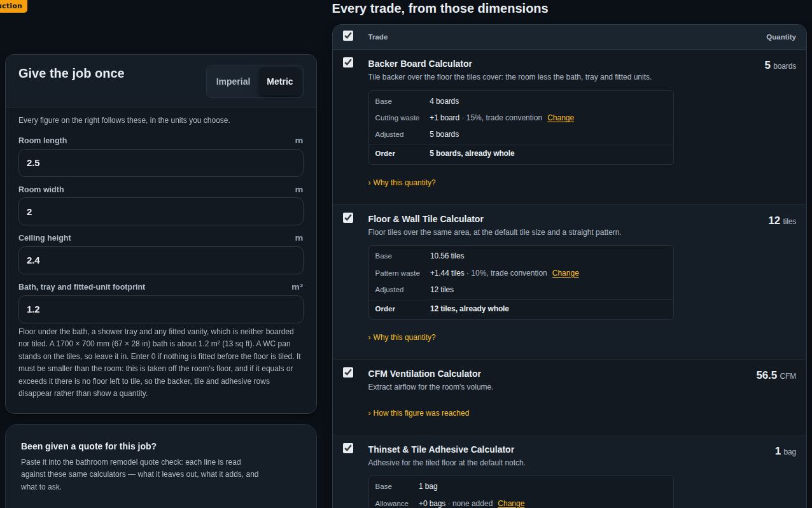Viewport: 812px width, 508px height.
Task: Click the '12 tiles, already whole' order value
Action: [470, 309]
